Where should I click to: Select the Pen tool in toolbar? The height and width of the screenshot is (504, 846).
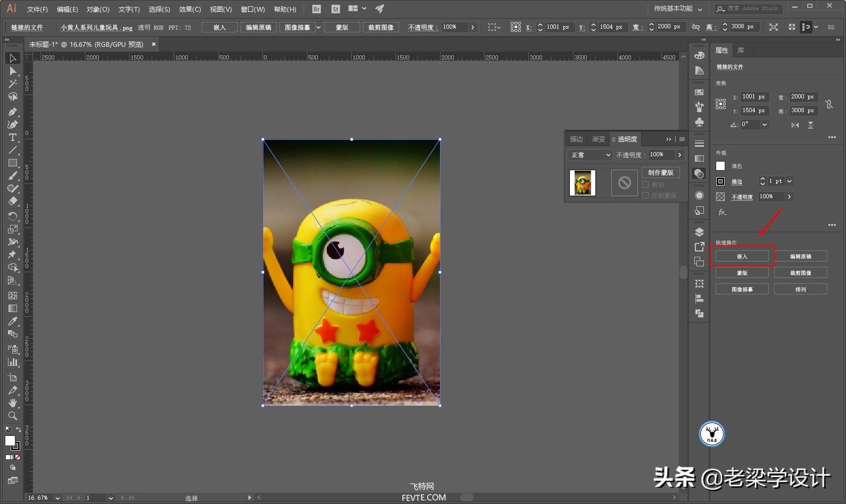[12, 112]
